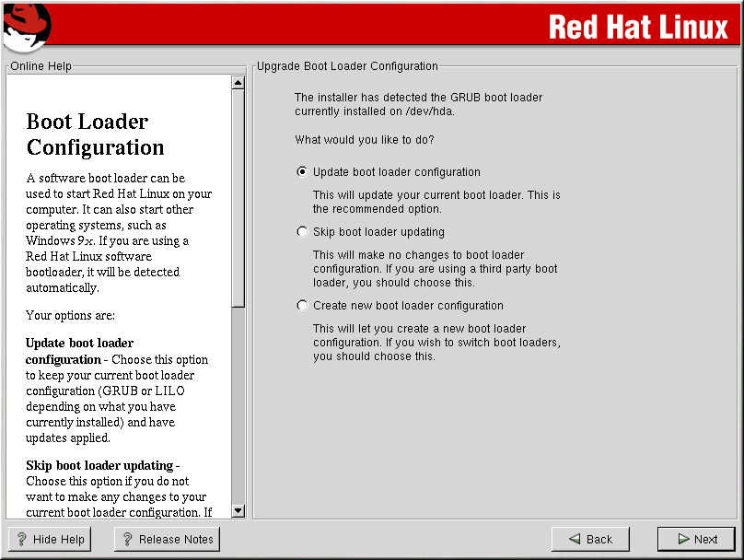
Task: Click the Boot Loader Configuration help heading
Action: 95,134
